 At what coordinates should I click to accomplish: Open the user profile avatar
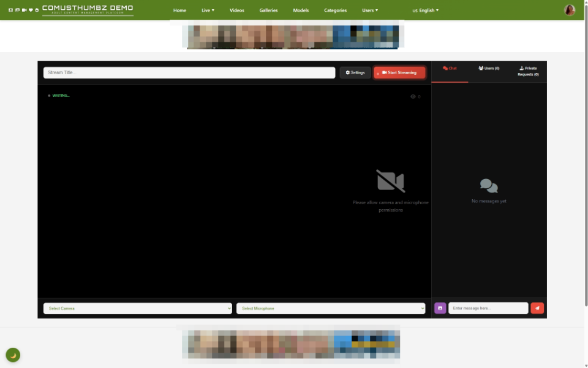570,10
